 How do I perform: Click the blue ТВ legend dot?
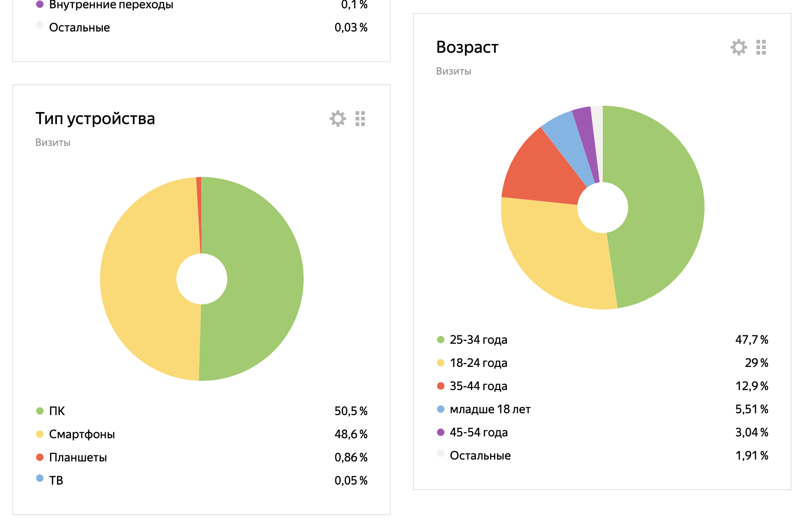click(40, 478)
